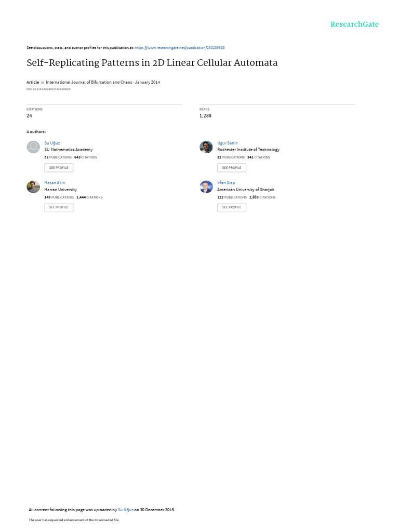This screenshot has width=399, height=532.
Task: Open Hasan Akin's profile photo
Action: [x=33, y=187]
